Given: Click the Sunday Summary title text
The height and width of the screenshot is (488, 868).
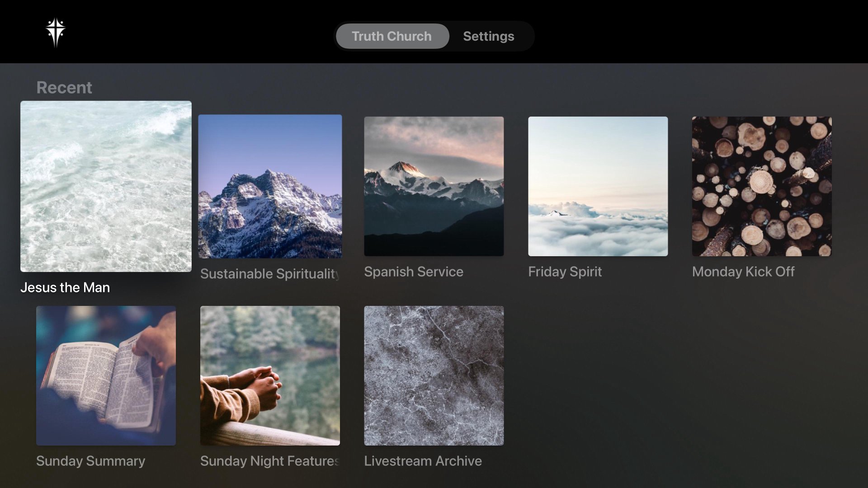Looking at the screenshot, I should (x=90, y=461).
